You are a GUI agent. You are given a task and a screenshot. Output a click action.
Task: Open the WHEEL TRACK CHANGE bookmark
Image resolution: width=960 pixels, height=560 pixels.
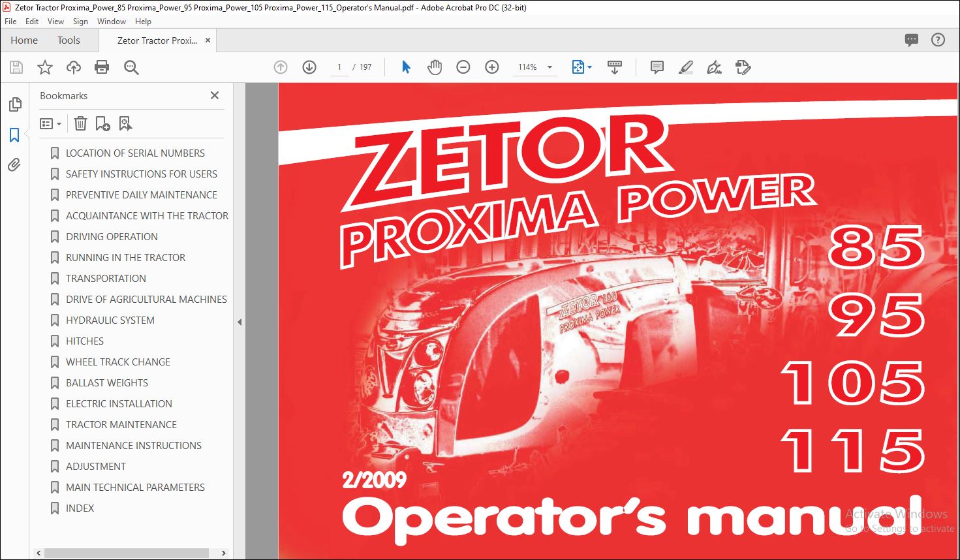click(x=118, y=362)
